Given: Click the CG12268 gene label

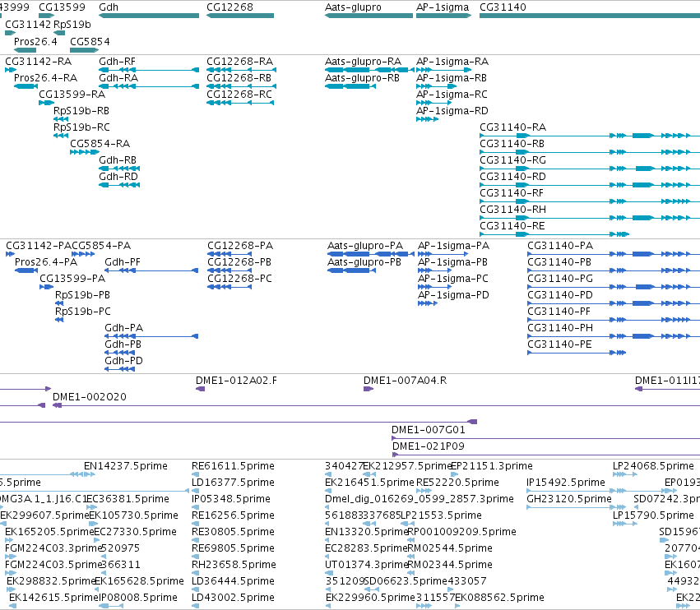Looking at the screenshot, I should [229, 7].
